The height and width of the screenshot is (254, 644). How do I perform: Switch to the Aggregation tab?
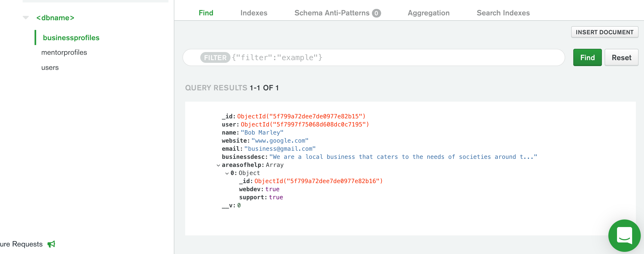[429, 13]
